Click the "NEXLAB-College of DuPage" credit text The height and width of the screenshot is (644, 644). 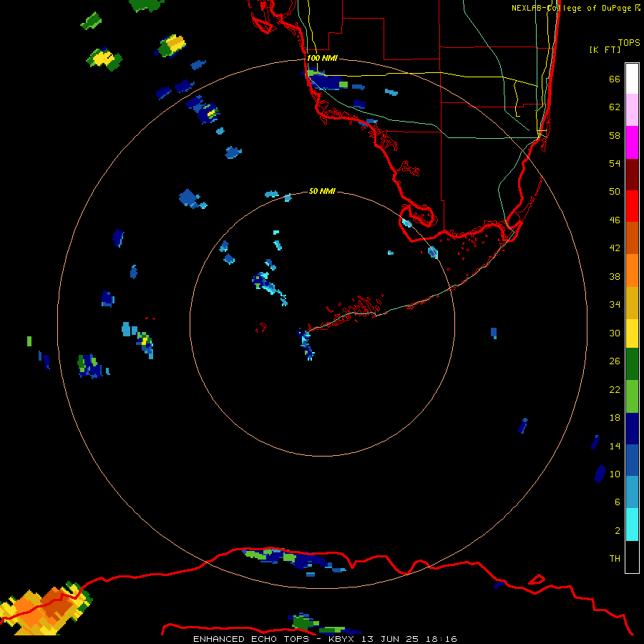coord(571,8)
